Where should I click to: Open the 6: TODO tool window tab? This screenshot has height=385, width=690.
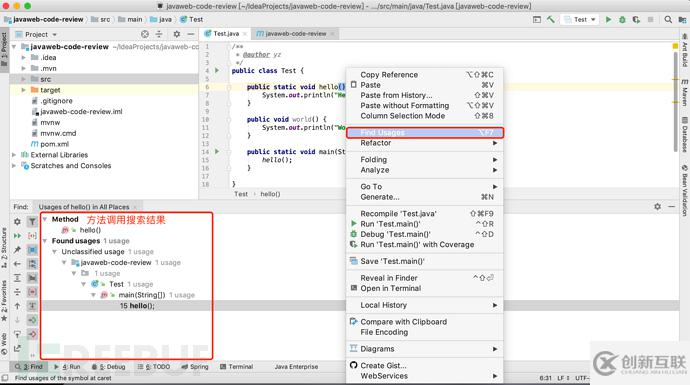coord(154,367)
